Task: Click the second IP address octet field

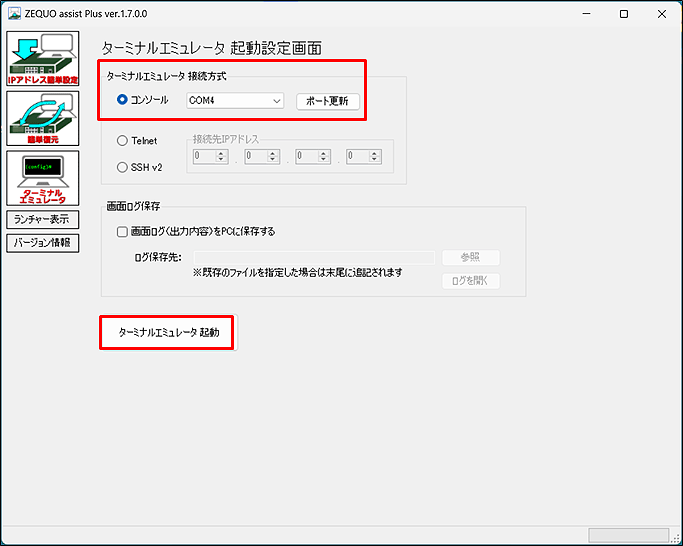Action: [261, 157]
